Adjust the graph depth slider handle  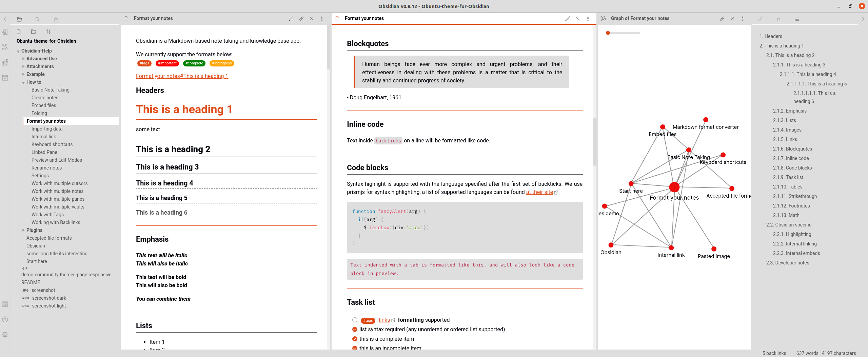[608, 33]
